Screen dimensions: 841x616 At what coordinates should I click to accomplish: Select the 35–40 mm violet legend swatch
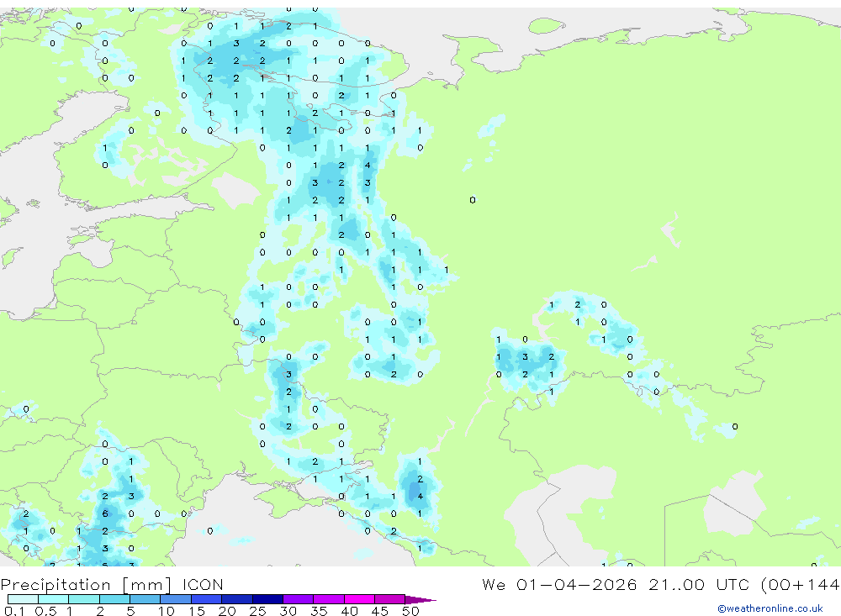[329, 599]
